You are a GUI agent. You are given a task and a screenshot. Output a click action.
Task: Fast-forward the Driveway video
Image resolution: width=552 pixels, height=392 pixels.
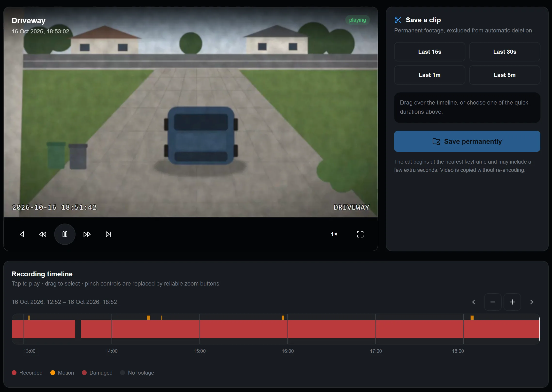[87, 234]
